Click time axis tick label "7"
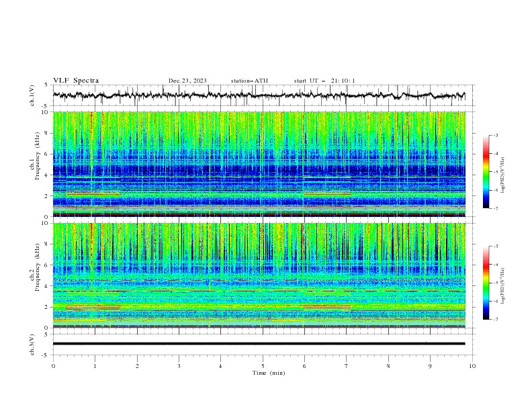This screenshot has height=411, width=532. coord(347,366)
